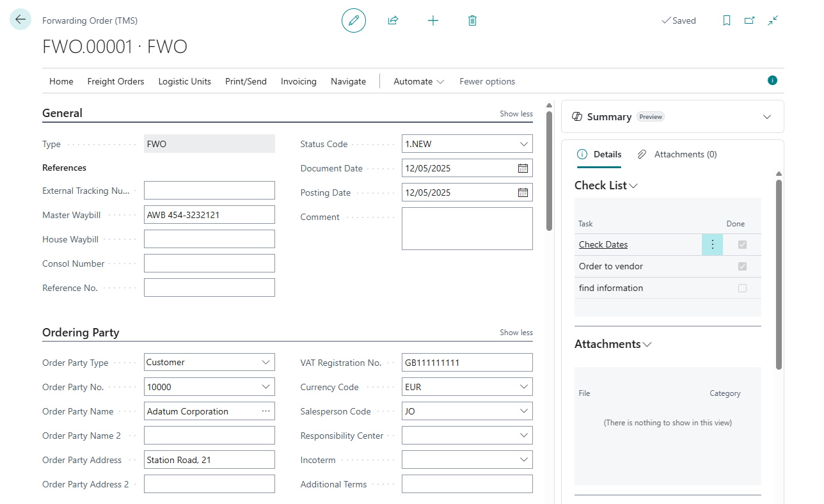Click three-dot menu beside Check Dates
The image size is (824, 504).
(712, 244)
